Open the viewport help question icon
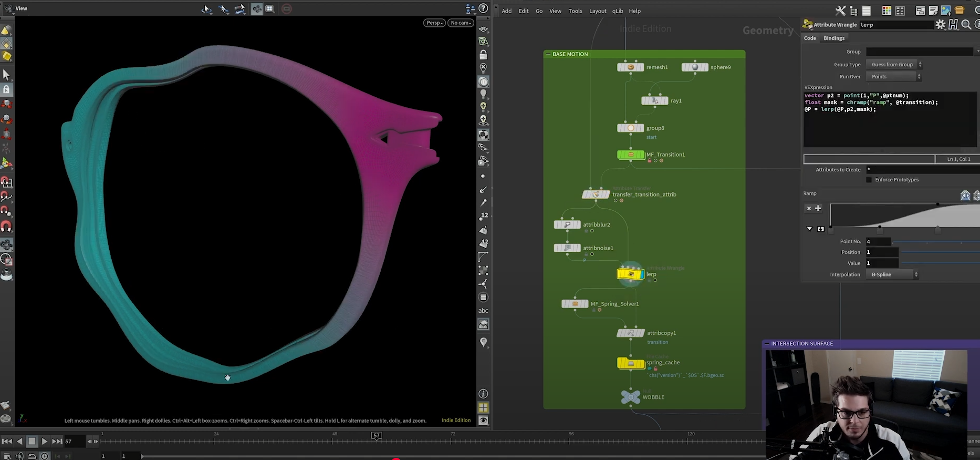Screen dimensions: 980x460 [x=483, y=8]
